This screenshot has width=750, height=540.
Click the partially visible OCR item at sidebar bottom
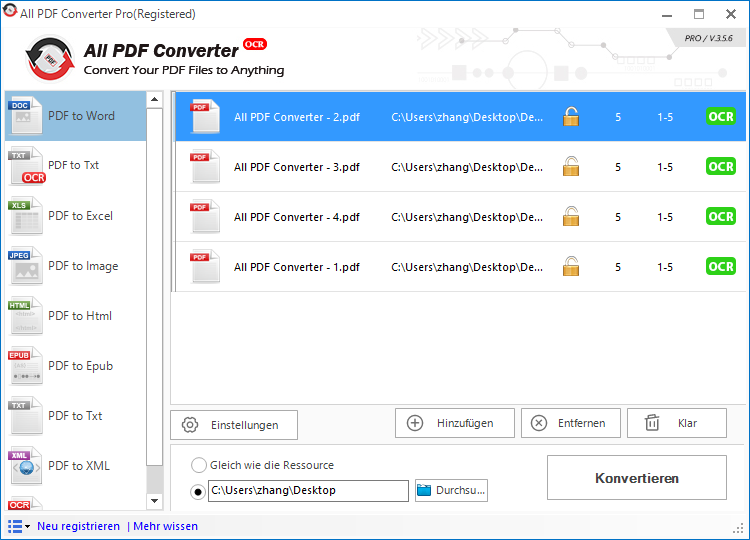25,504
